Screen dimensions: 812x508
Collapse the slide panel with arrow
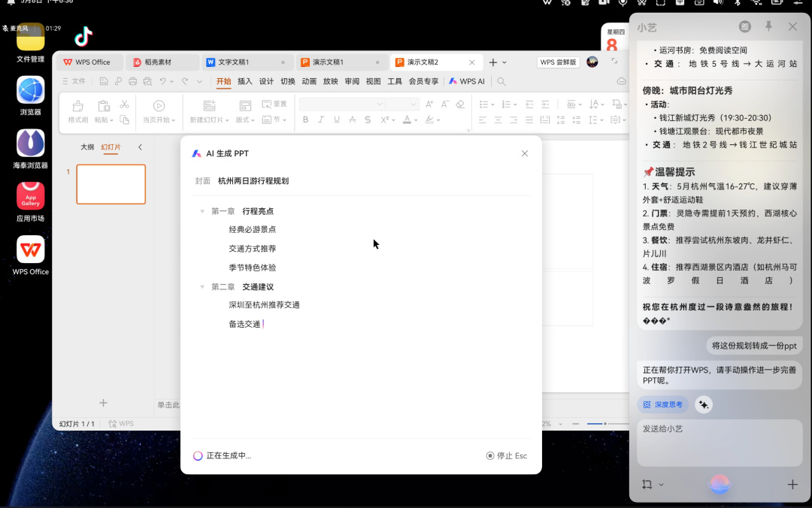[140, 147]
